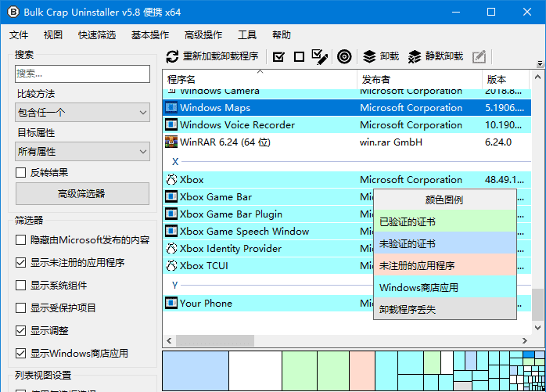The image size is (546, 392).
Task: Click the 未注册的应用程序 pink legend swatch
Action: (x=444, y=265)
